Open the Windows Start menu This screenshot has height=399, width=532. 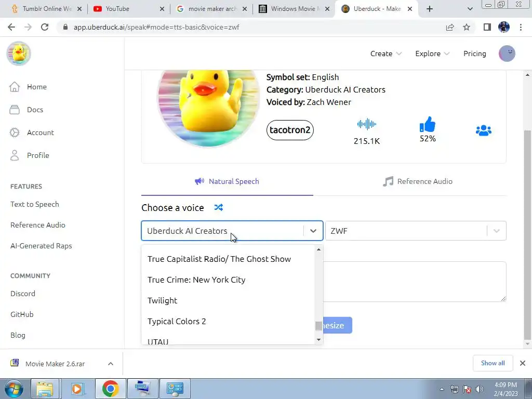point(14,389)
